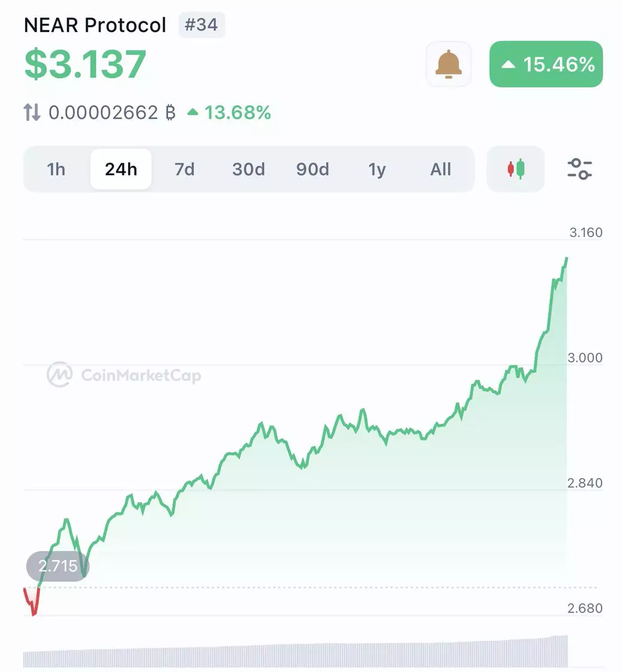
Task: Switch chart to 7d range
Action: pyautogui.click(x=184, y=169)
